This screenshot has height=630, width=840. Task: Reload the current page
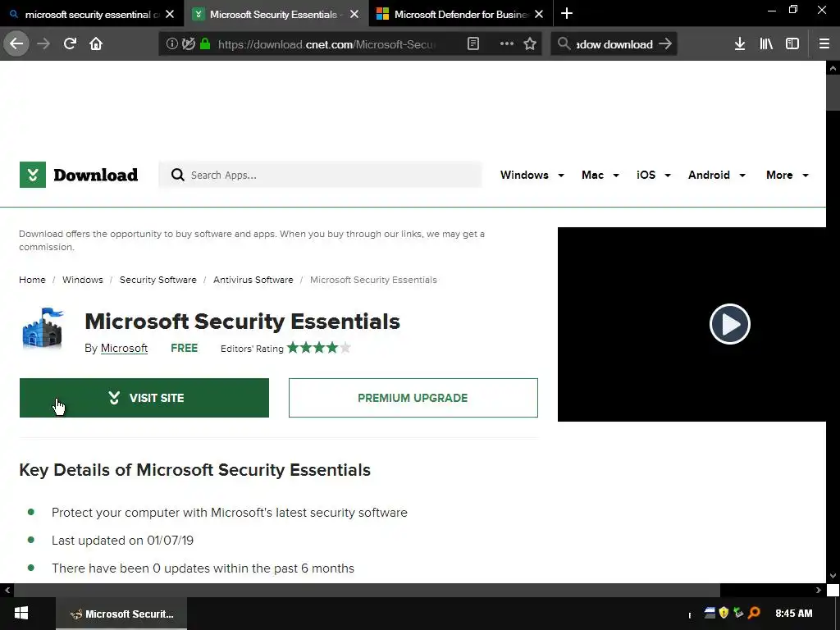click(x=70, y=43)
